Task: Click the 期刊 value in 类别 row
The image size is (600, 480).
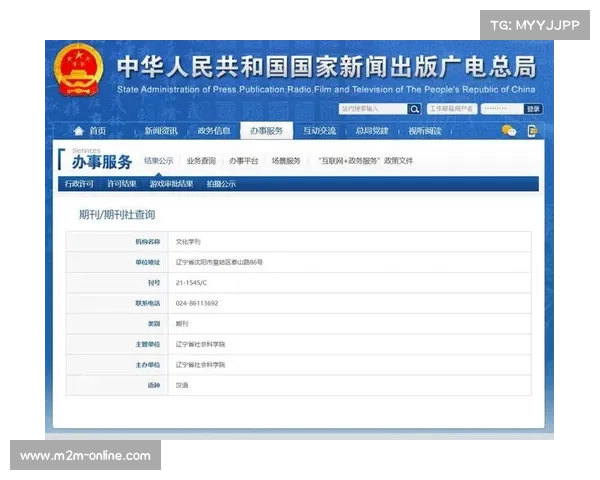Action: (182, 324)
